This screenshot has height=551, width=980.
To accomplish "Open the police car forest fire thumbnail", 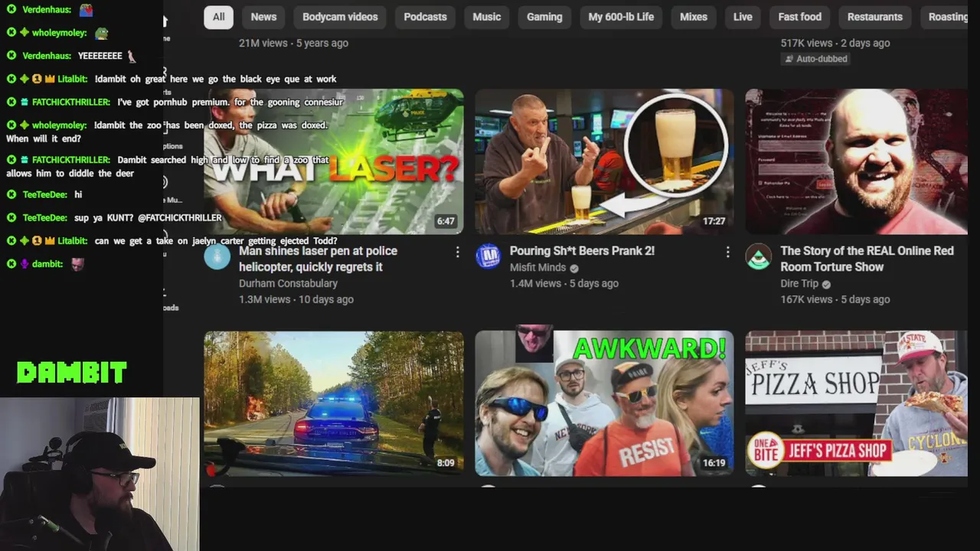I will pos(334,403).
